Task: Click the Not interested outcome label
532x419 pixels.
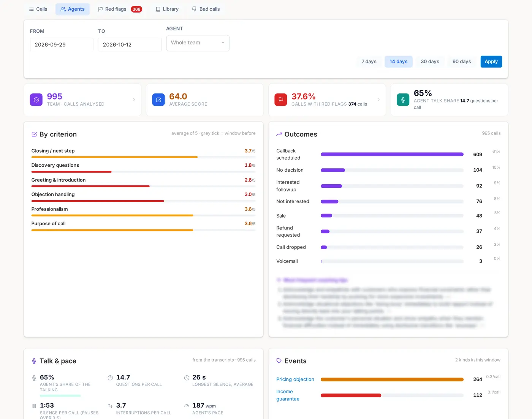Action: pyautogui.click(x=293, y=201)
